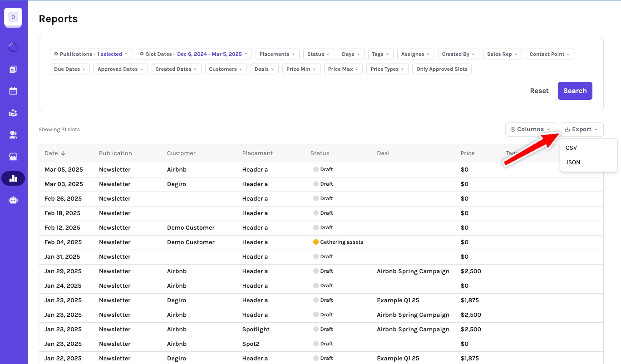Open the documents icon in sidebar
The height and width of the screenshot is (364, 621).
13,69
